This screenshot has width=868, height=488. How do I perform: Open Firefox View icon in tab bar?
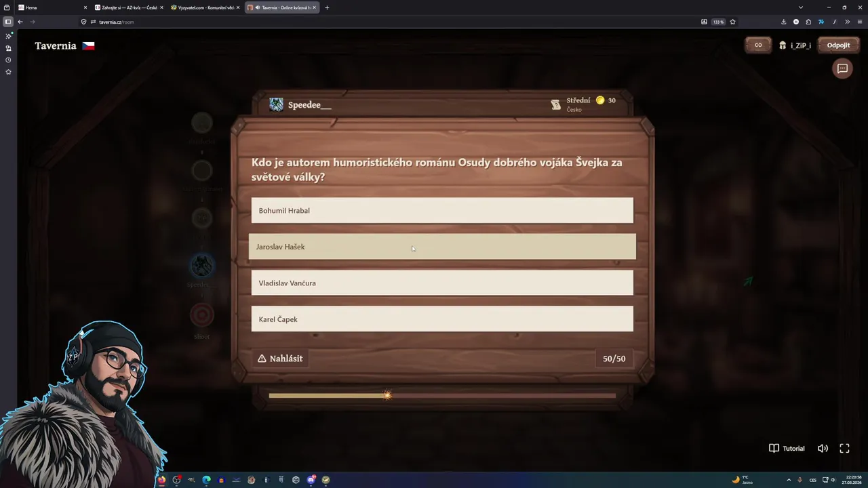(7, 7)
